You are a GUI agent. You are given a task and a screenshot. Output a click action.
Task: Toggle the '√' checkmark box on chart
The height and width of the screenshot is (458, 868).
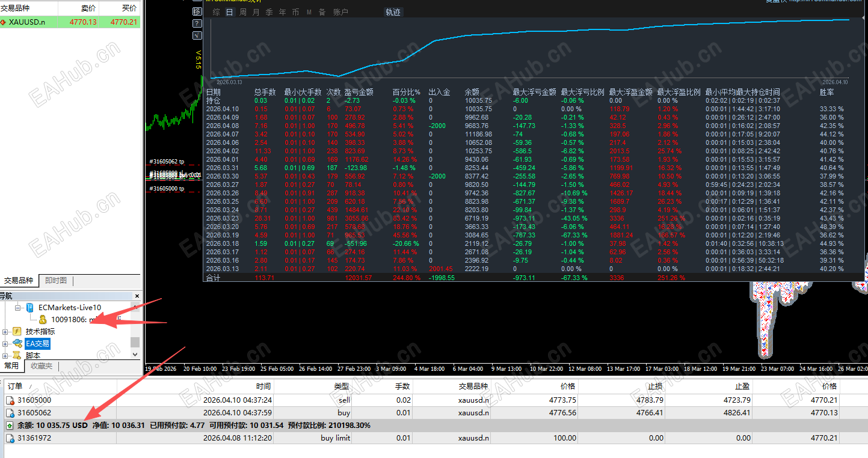197,35
